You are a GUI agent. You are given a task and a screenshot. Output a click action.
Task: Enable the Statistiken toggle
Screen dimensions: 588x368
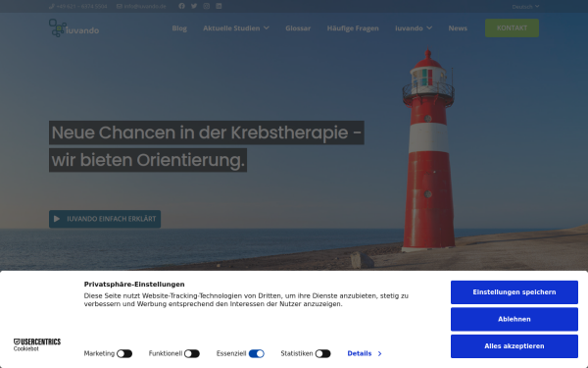click(x=322, y=353)
